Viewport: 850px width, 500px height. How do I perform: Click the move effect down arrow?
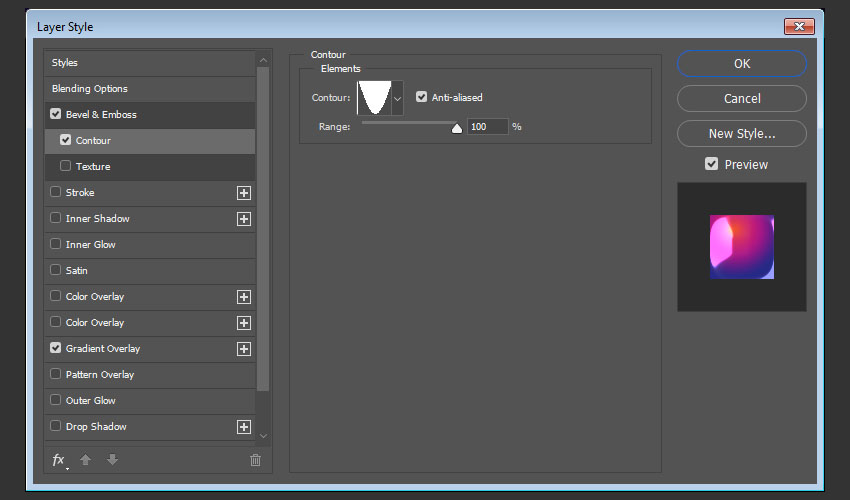pos(112,460)
